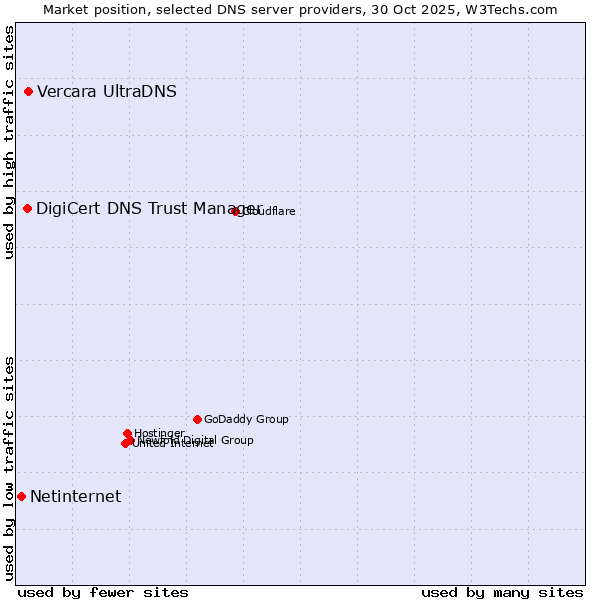Viewport: 600px width, 600px height.
Task: Select the Netinternet red data point
Action: tap(21, 496)
